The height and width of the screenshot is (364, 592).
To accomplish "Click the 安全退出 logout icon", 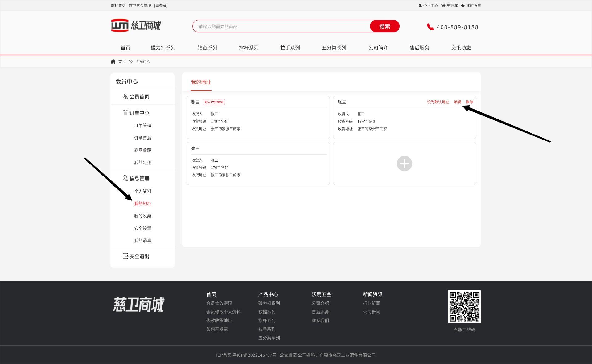I will 125,256.
